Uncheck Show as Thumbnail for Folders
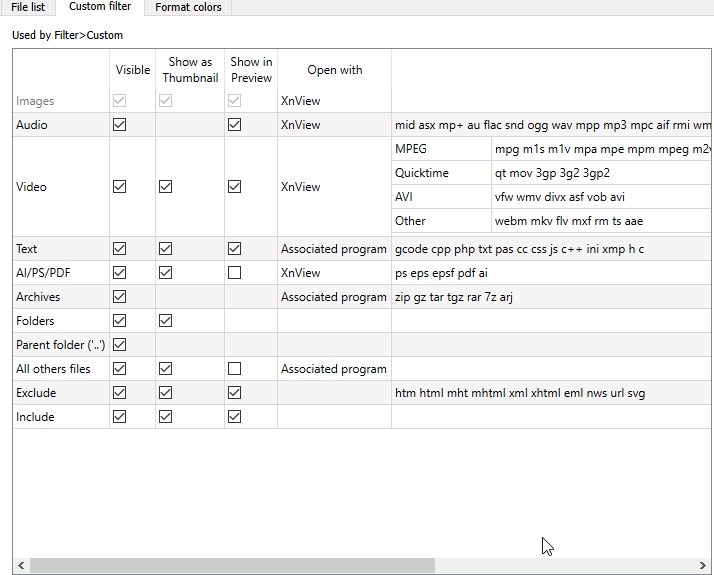Screen dimensions: 714x575 pos(166,321)
